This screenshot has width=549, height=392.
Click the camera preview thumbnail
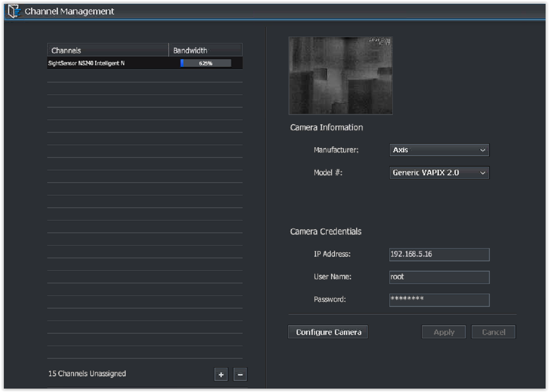(x=340, y=76)
